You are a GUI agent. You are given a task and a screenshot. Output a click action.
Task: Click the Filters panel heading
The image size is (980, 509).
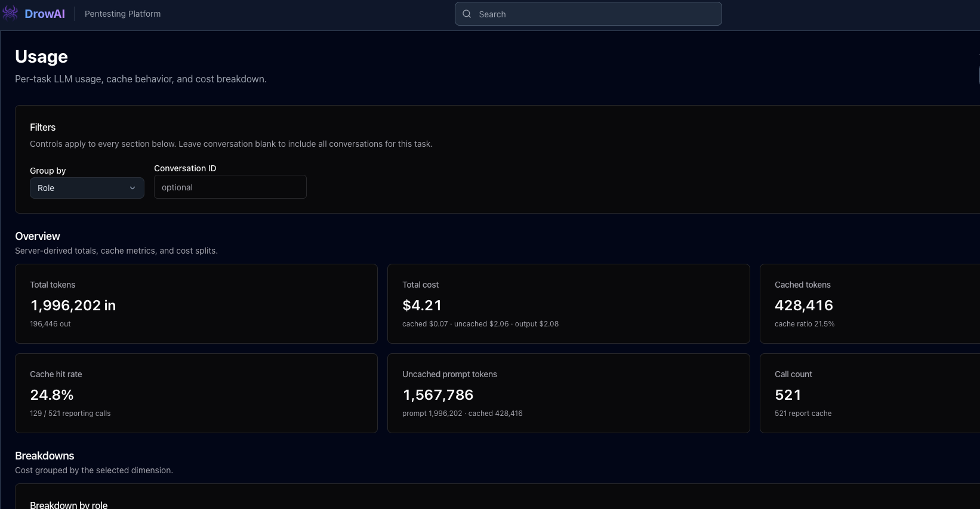click(x=42, y=127)
